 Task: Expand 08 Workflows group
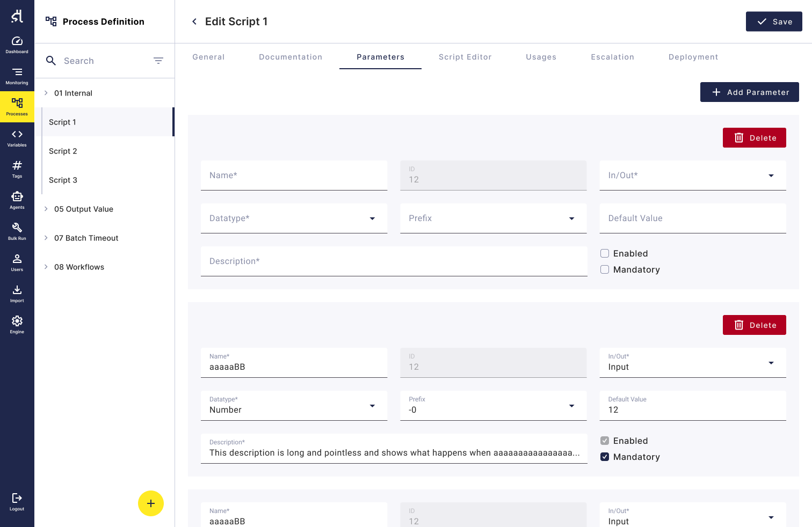click(x=46, y=267)
